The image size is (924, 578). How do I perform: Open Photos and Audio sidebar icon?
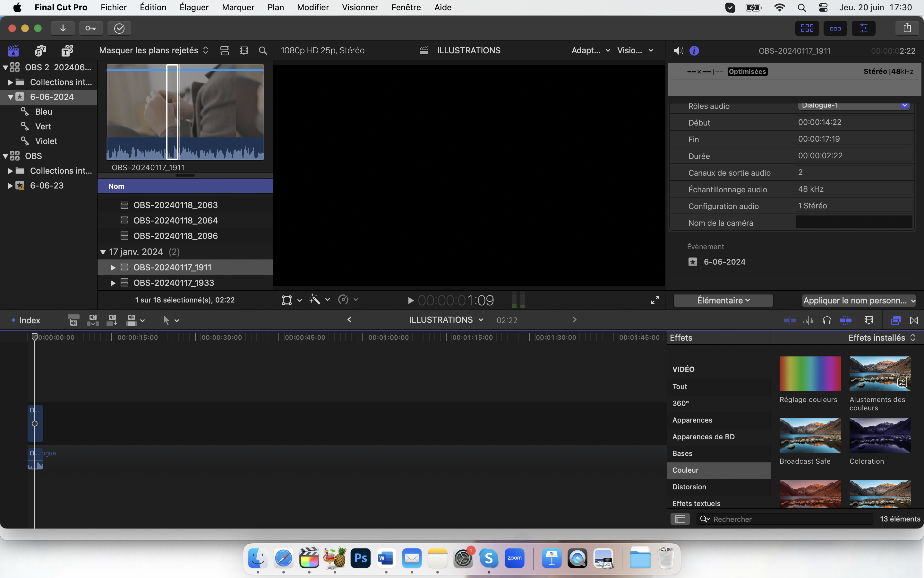tap(40, 50)
